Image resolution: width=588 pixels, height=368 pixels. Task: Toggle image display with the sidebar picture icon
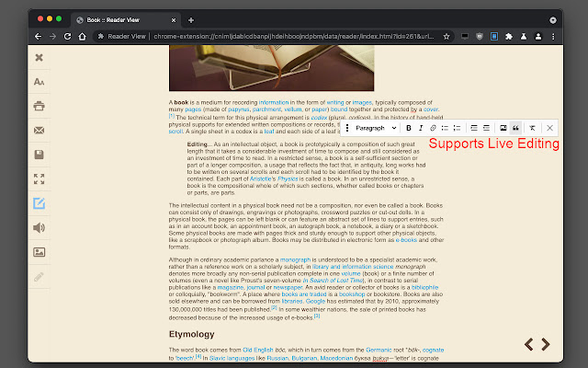coord(39,251)
